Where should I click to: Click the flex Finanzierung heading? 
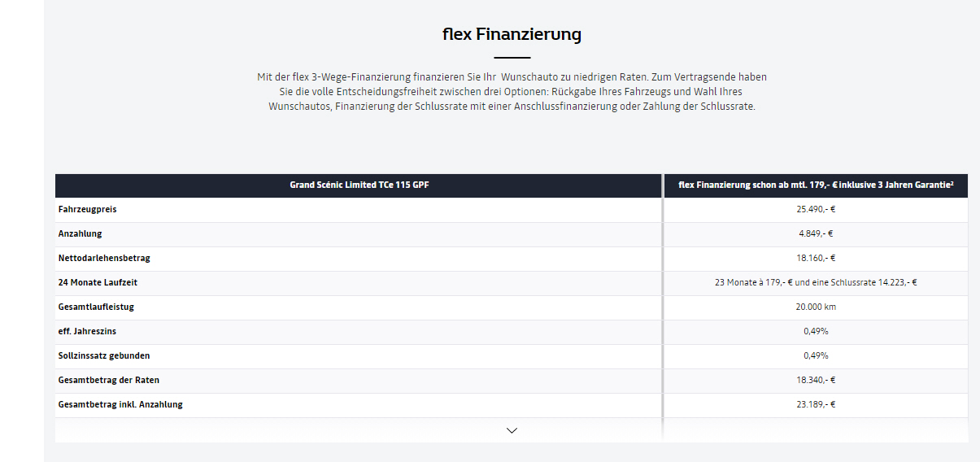coord(512,34)
